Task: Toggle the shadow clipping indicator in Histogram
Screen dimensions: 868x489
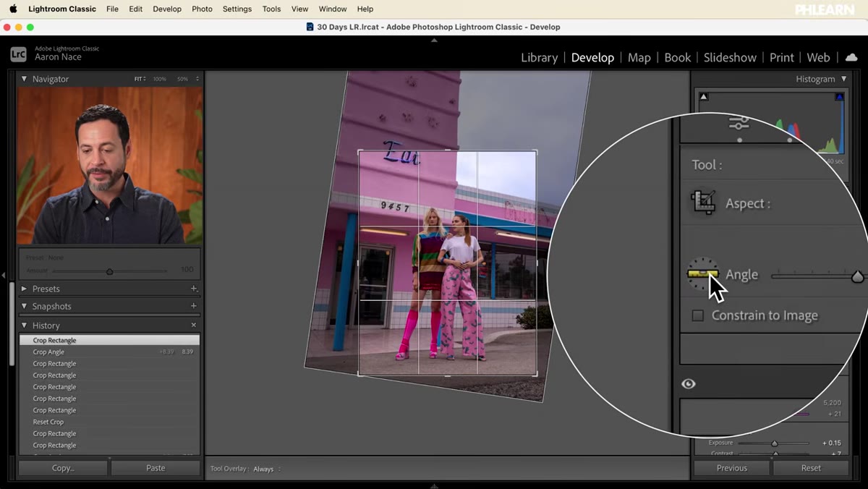Action: (x=704, y=96)
